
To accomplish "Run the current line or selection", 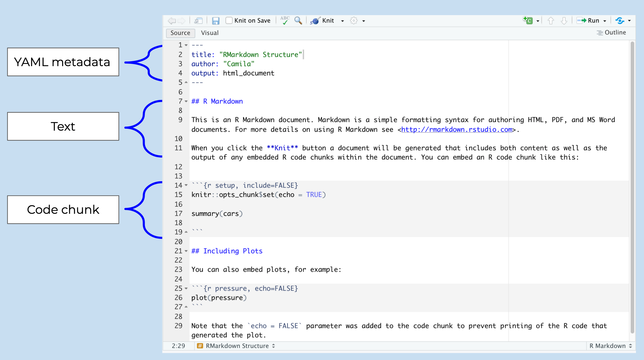I will (x=588, y=21).
